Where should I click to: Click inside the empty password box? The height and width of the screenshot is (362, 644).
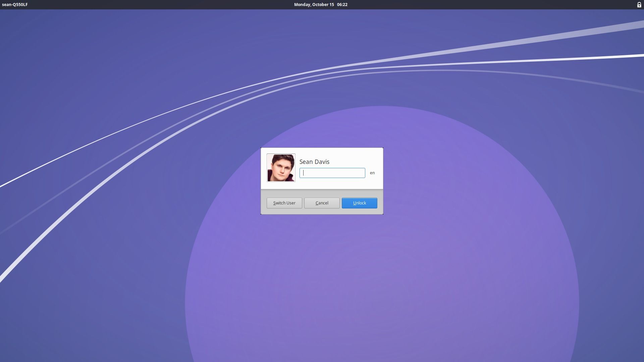(332, 173)
